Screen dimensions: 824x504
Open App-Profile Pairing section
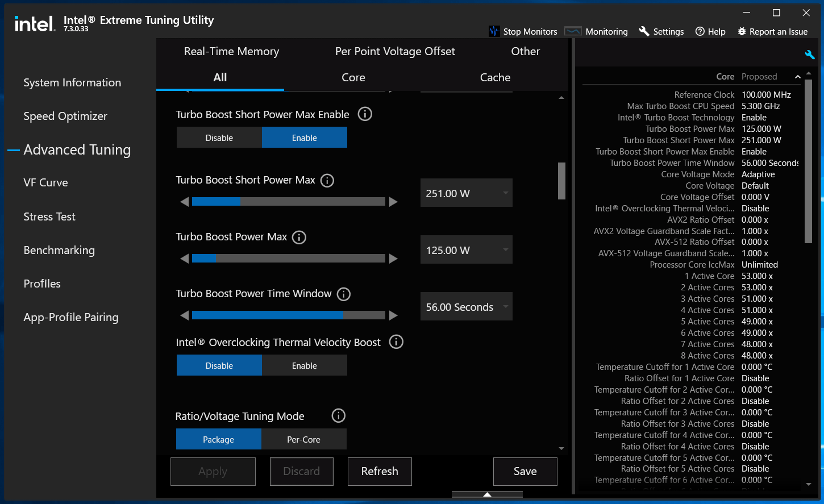pos(71,317)
